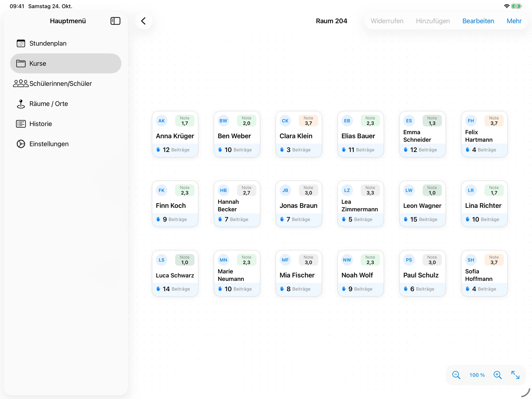This screenshot has width=532, height=399.
Task: Click the zoom out magnifier icon
Action: (456, 375)
